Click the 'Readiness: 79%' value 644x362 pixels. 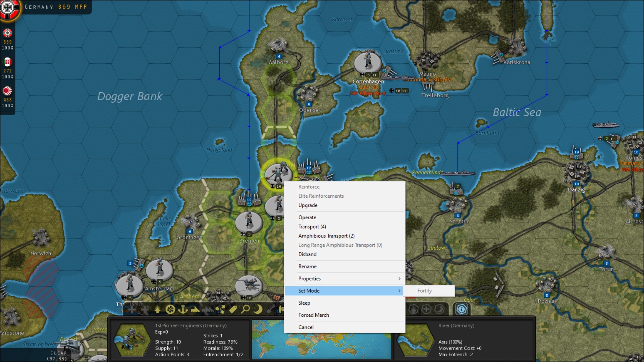tap(220, 342)
